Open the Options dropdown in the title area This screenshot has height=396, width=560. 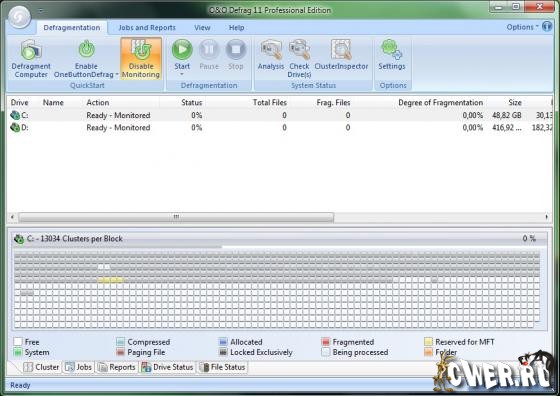point(522,27)
